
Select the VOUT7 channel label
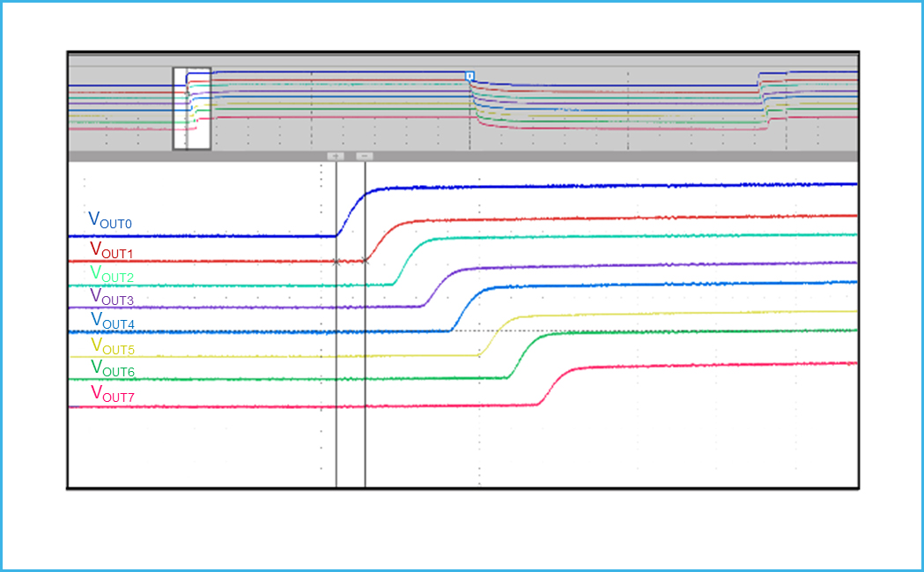(x=113, y=394)
